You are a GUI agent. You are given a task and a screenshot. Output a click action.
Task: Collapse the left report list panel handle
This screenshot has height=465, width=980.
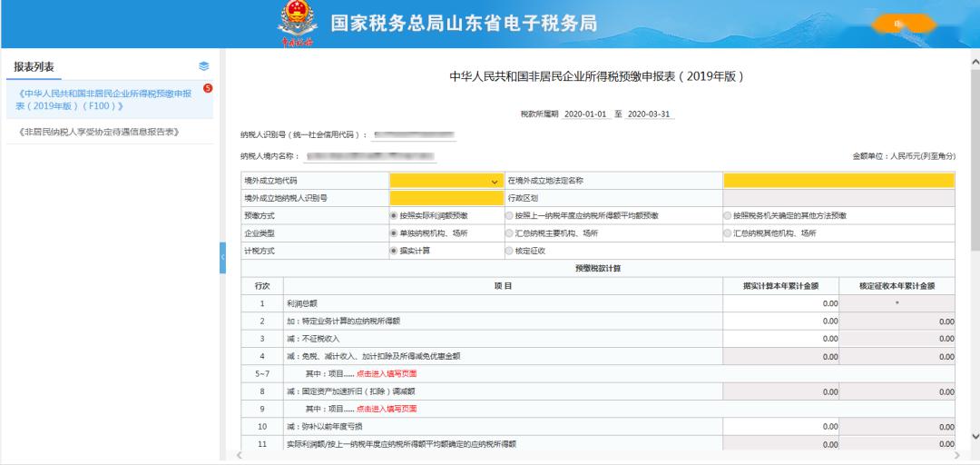[x=222, y=258]
